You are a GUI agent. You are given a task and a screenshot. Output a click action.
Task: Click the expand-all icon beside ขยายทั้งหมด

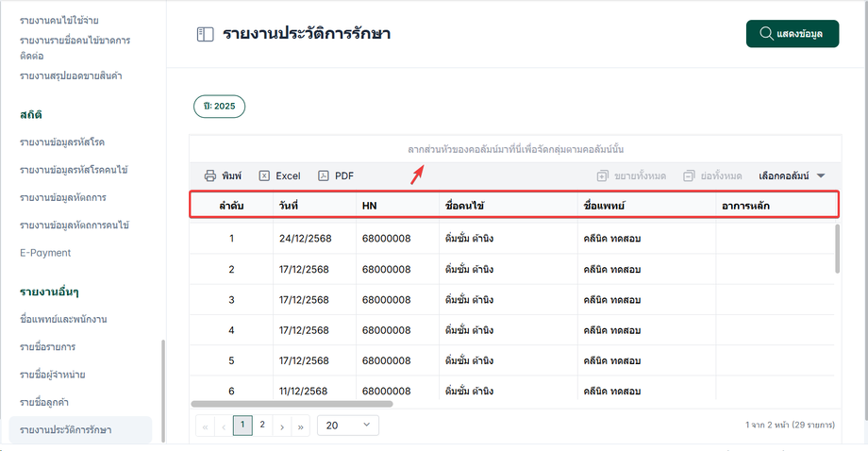pyautogui.click(x=602, y=176)
